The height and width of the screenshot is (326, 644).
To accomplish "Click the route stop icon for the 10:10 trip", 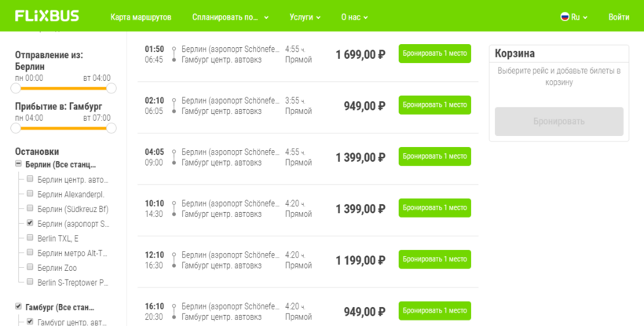I will tap(174, 209).
